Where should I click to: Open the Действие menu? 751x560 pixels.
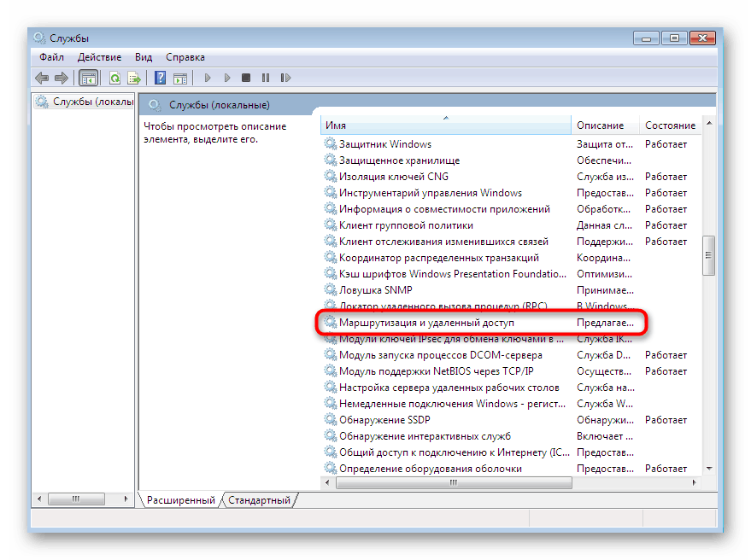[x=99, y=57]
